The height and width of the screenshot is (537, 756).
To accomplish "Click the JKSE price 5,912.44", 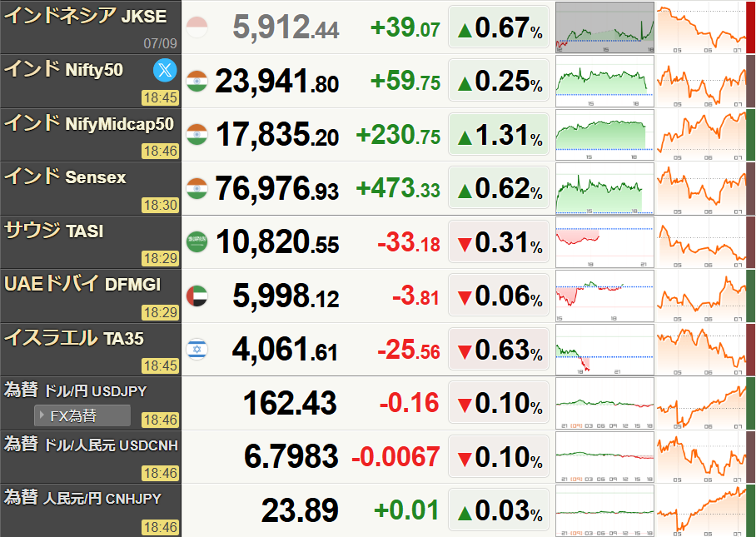I will (286, 27).
